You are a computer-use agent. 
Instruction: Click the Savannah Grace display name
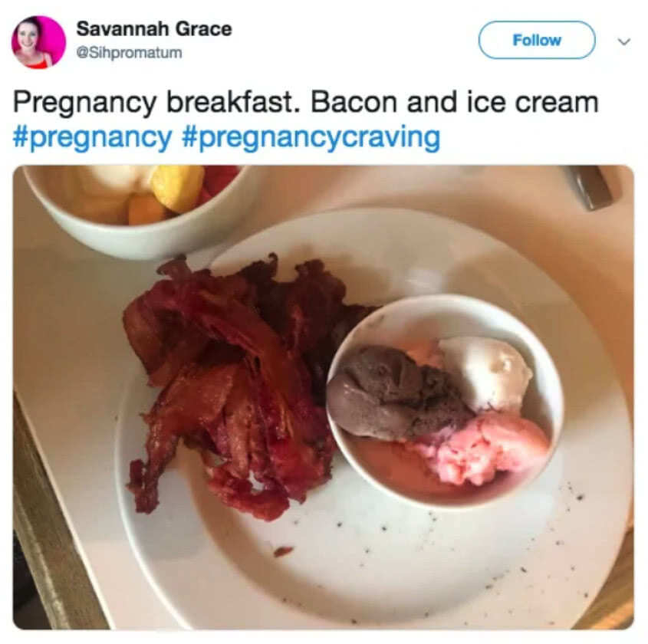pyautogui.click(x=153, y=29)
